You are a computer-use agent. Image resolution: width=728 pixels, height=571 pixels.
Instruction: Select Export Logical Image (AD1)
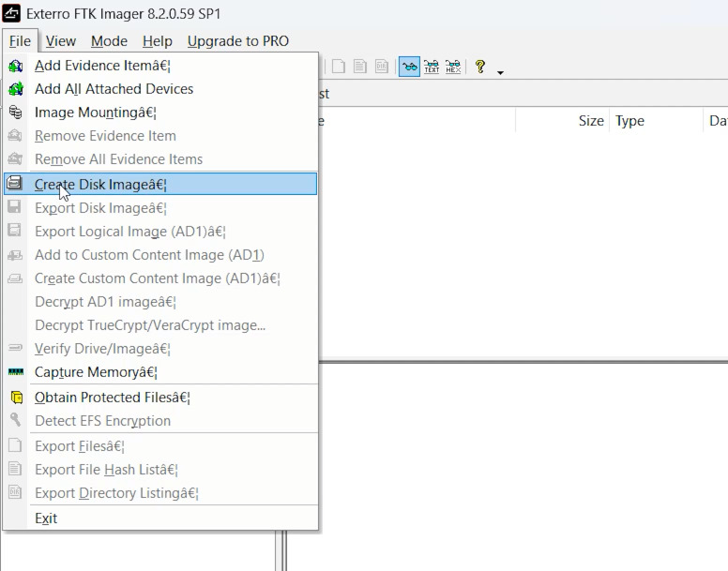tap(160, 232)
